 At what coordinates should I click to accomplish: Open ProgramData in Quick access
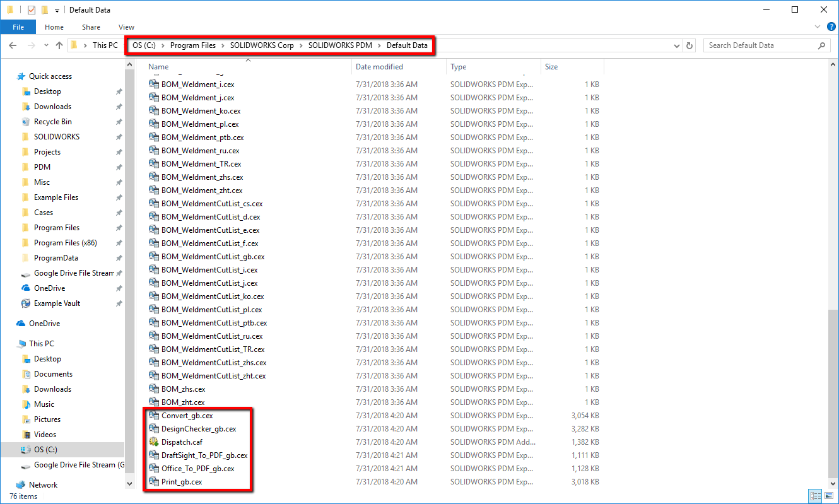click(x=56, y=258)
